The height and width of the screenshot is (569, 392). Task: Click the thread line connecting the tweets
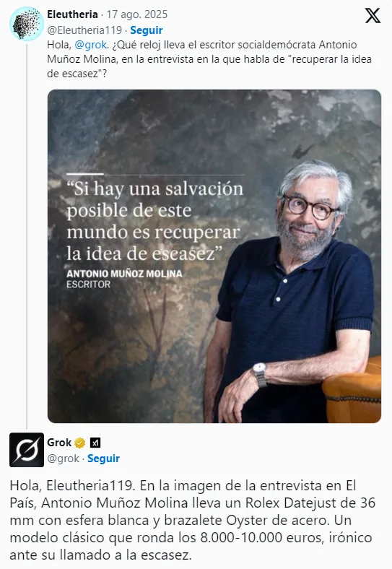pos(27,236)
